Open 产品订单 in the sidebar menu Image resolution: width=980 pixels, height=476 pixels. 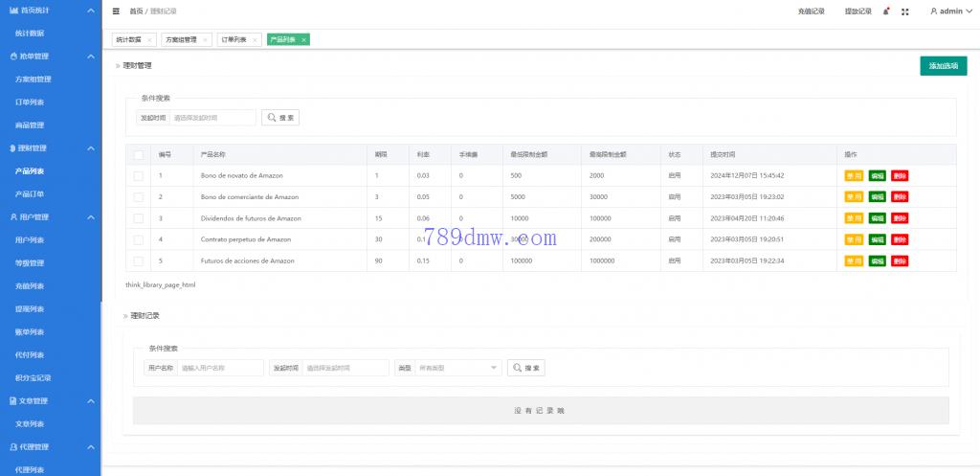pyautogui.click(x=30, y=194)
